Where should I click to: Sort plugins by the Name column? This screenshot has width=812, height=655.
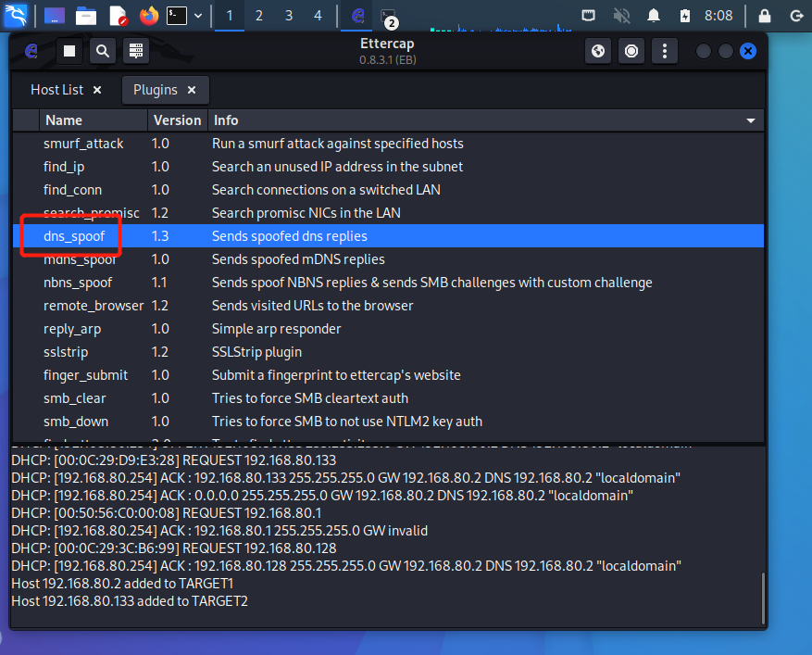pos(94,120)
